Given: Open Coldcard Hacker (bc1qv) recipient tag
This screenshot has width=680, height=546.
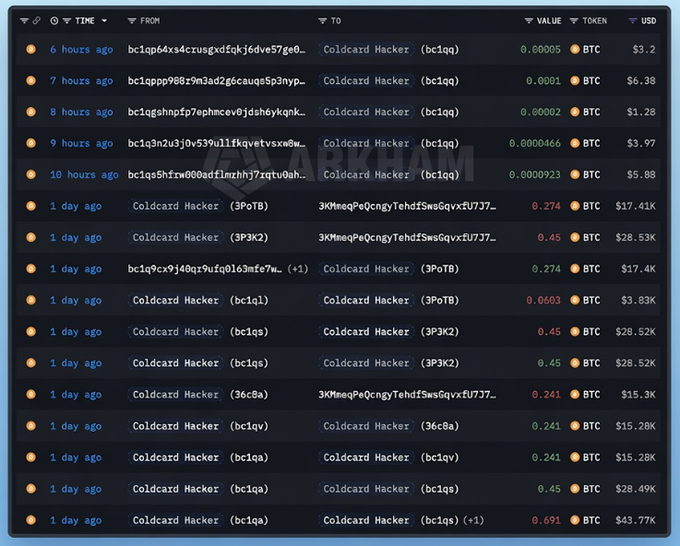Looking at the screenshot, I should point(366,457).
